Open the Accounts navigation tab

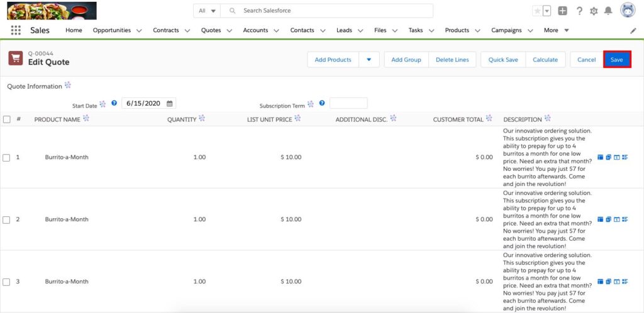255,30
